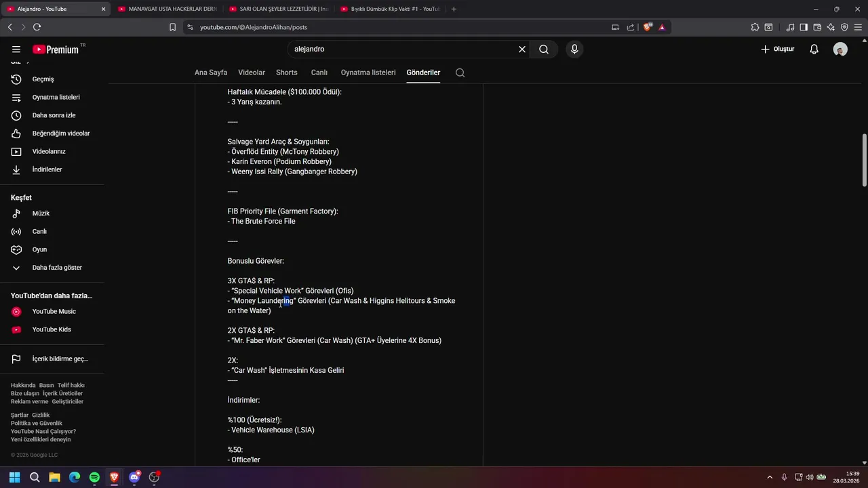Open Microsoft Edge from the taskbar
Screen dimensions: 868x488
coord(75,477)
